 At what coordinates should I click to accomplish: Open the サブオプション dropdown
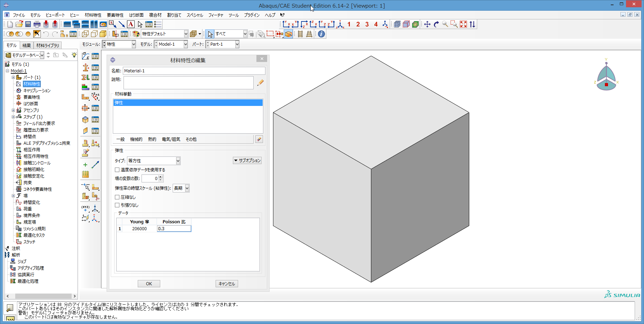click(247, 161)
